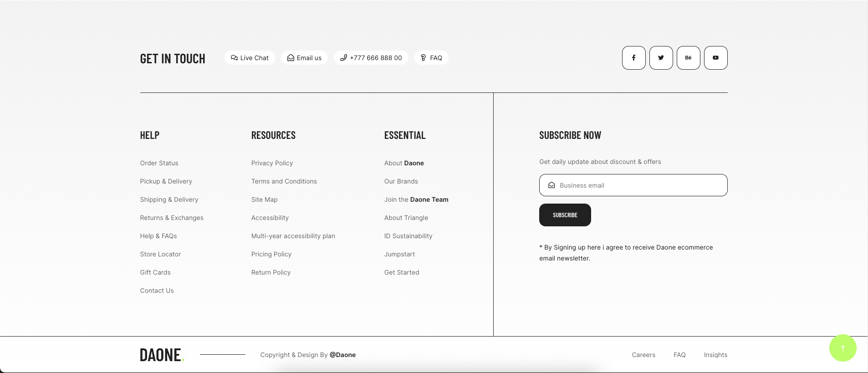Focus the Business email input field
Viewport: 868px width, 373px height.
coord(638,185)
